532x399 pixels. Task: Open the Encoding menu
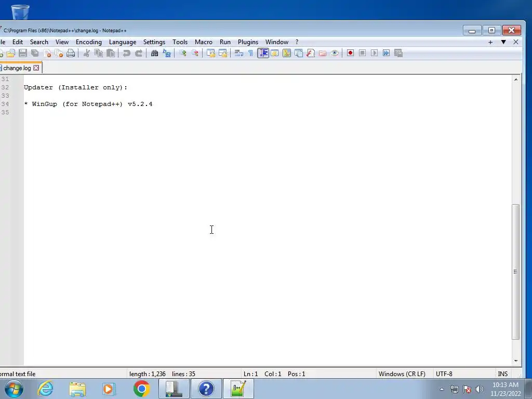coord(89,42)
